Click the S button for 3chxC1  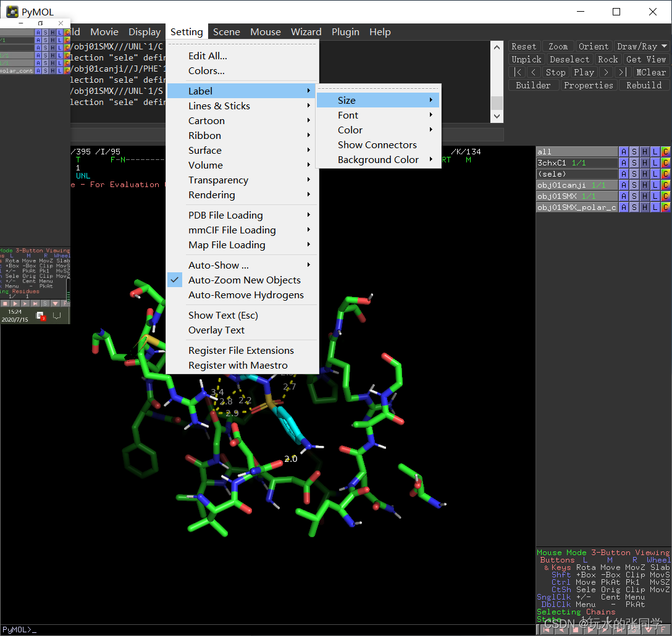pos(634,163)
